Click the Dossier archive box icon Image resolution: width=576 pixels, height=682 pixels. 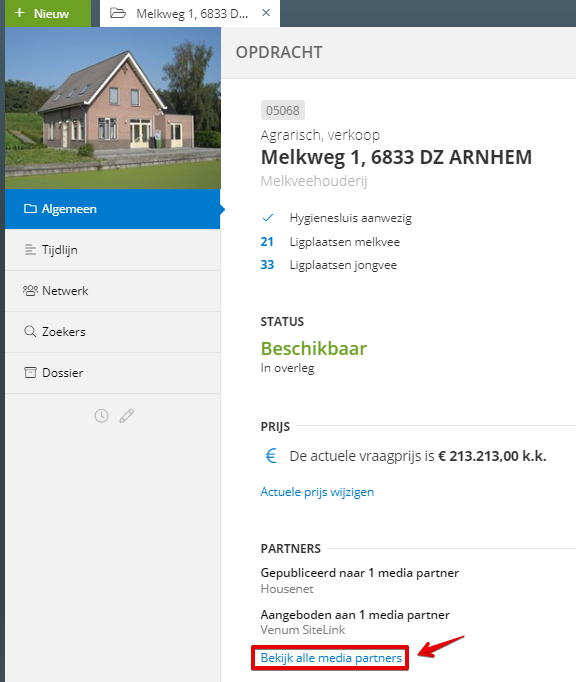[30, 372]
